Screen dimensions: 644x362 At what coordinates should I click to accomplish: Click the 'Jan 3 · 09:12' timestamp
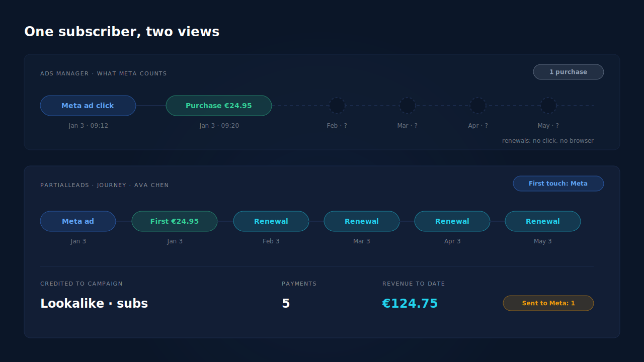pyautogui.click(x=89, y=126)
